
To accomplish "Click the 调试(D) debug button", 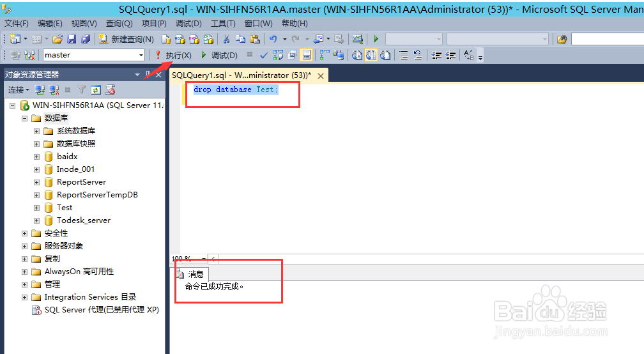I will (x=219, y=55).
